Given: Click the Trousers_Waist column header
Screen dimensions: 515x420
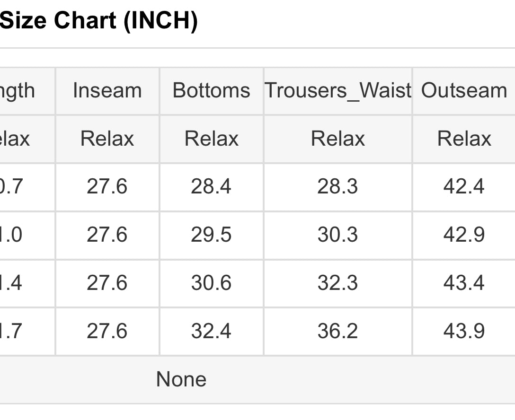Looking at the screenshot, I should [x=337, y=90].
